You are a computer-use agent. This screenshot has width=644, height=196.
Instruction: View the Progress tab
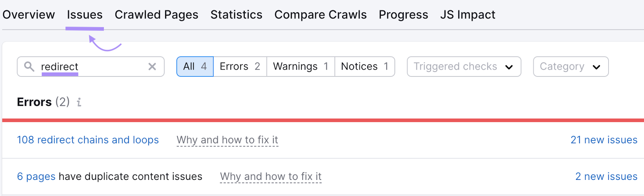pos(403,15)
